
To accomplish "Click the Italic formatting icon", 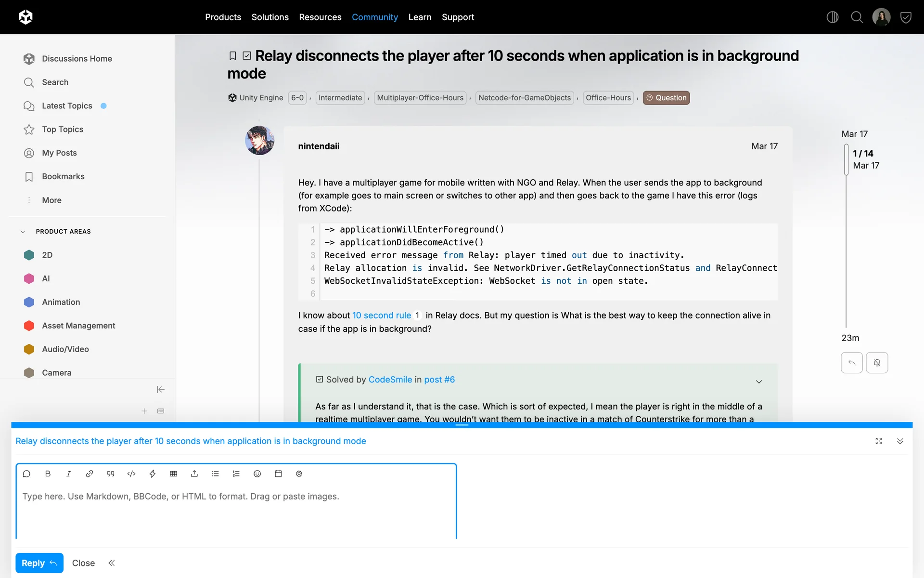I will (68, 474).
